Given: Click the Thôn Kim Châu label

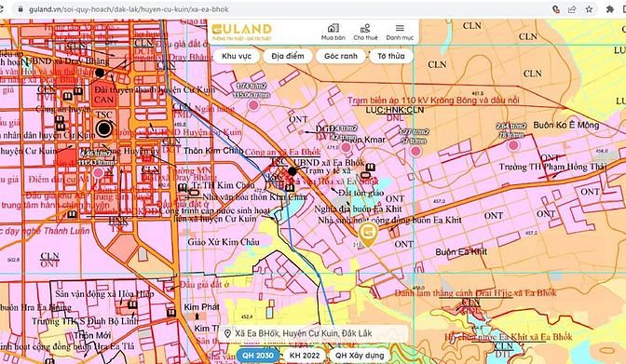Looking at the screenshot, I should (213, 151).
